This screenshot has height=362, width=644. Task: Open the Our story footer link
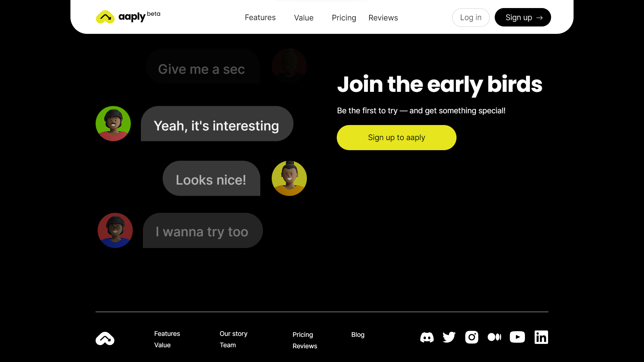pyautogui.click(x=233, y=334)
